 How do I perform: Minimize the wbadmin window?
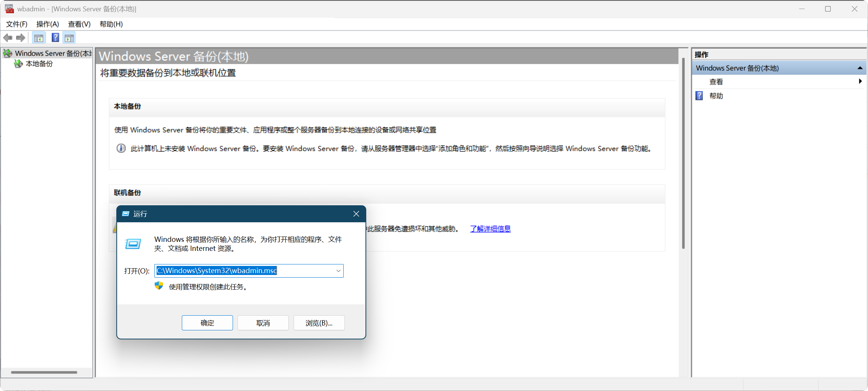[802, 9]
